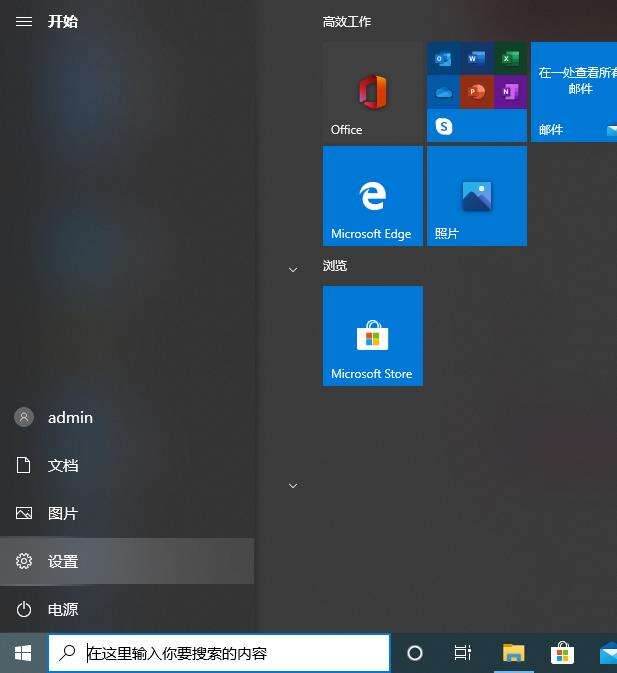Open 设置 settings
Screen dimensions: 617x673
pyautogui.click(x=127, y=561)
